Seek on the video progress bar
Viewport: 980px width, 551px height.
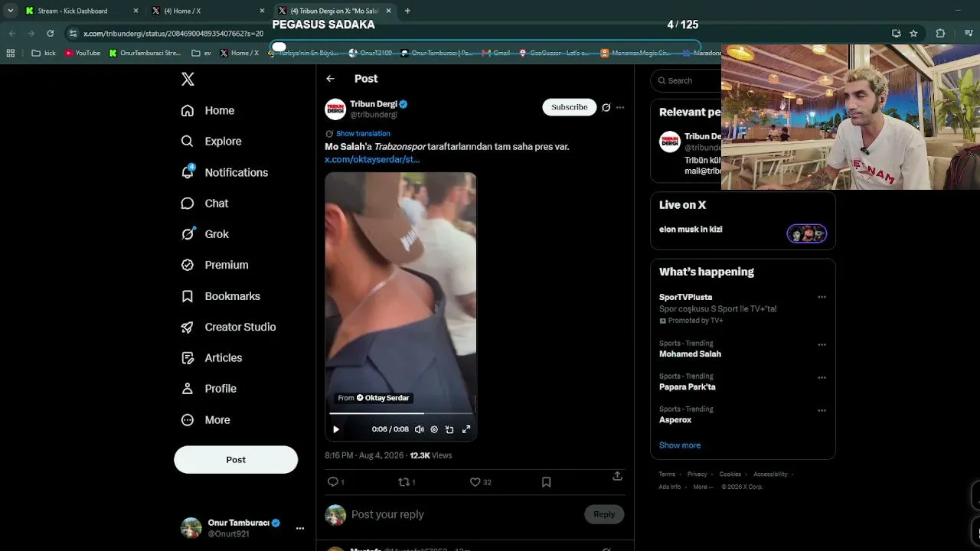point(400,413)
